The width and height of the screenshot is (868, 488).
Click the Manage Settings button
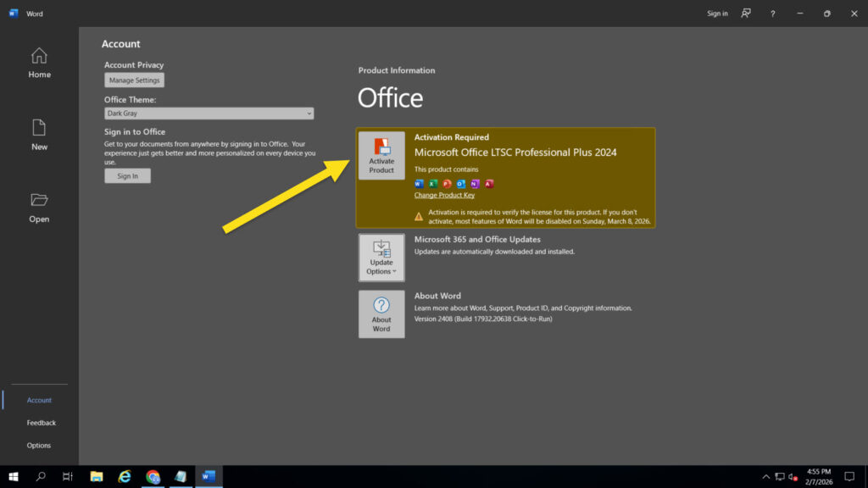tap(134, 80)
